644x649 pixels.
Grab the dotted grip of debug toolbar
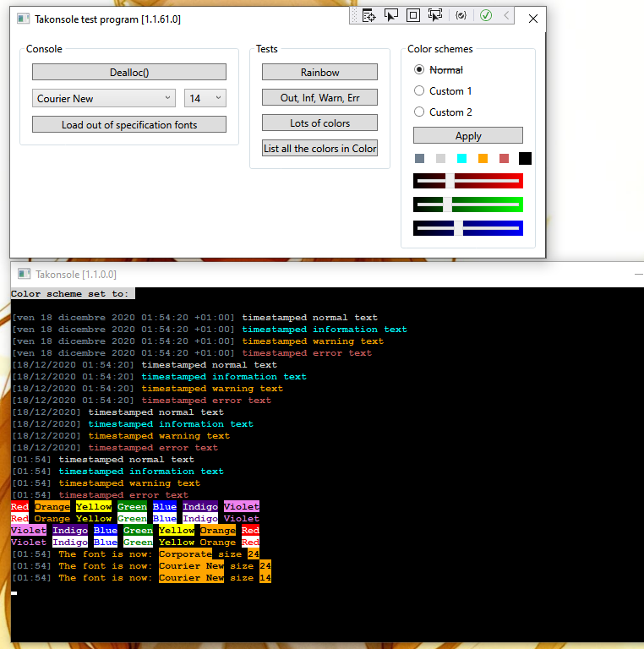354,16
